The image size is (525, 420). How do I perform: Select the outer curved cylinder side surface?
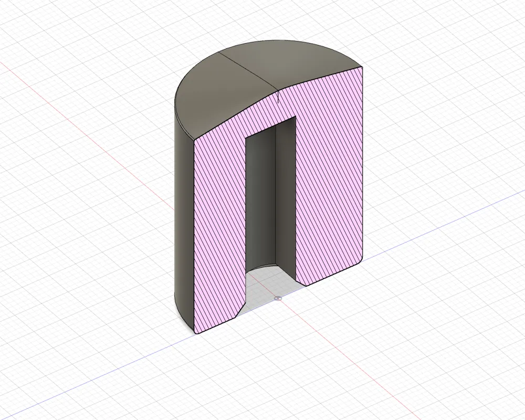184,218
